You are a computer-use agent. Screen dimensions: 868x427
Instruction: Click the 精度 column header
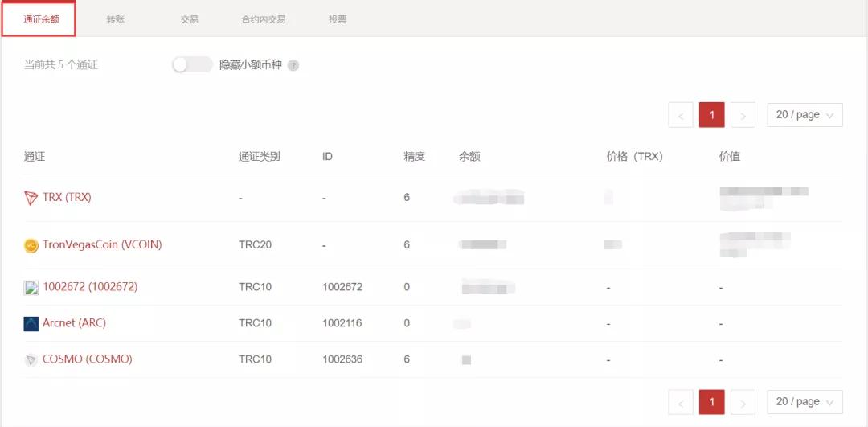[x=414, y=157]
